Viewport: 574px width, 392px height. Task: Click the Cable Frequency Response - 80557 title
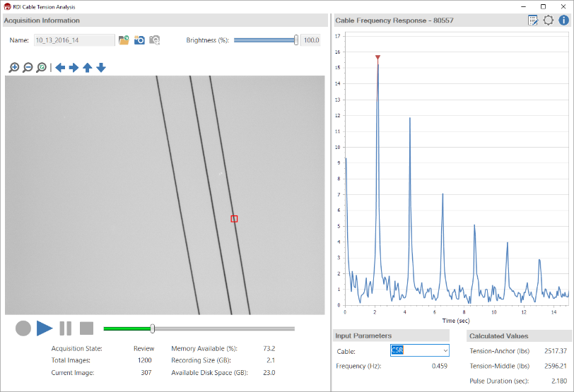(394, 20)
